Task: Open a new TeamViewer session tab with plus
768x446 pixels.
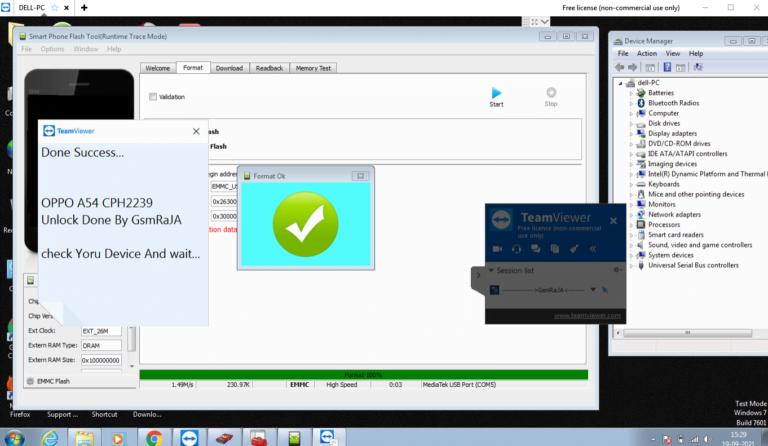Action: tap(84, 7)
